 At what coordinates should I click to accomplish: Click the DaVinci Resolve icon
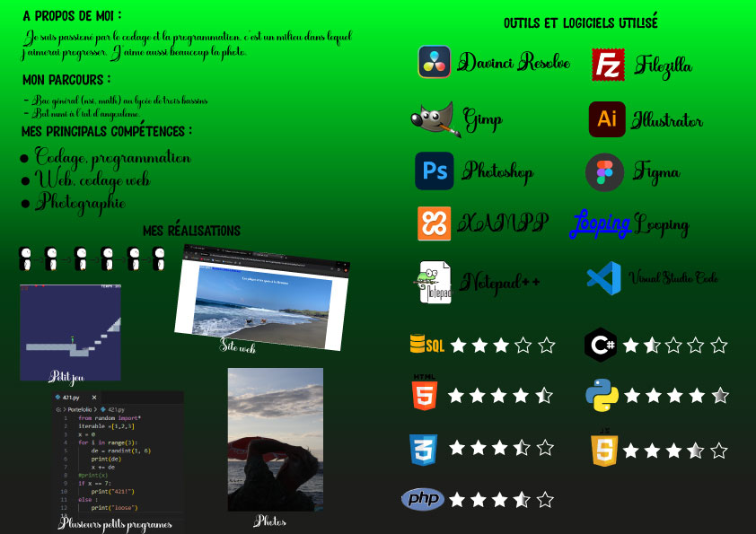435,62
